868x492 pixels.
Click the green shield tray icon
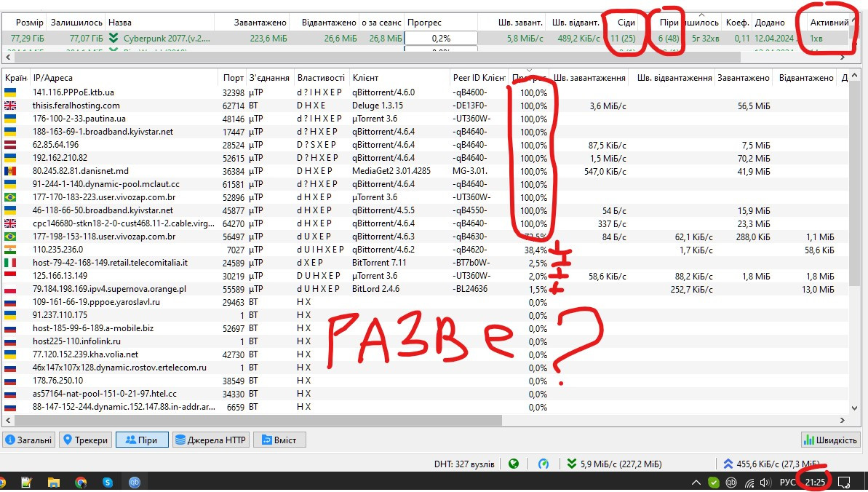pyautogui.click(x=714, y=482)
